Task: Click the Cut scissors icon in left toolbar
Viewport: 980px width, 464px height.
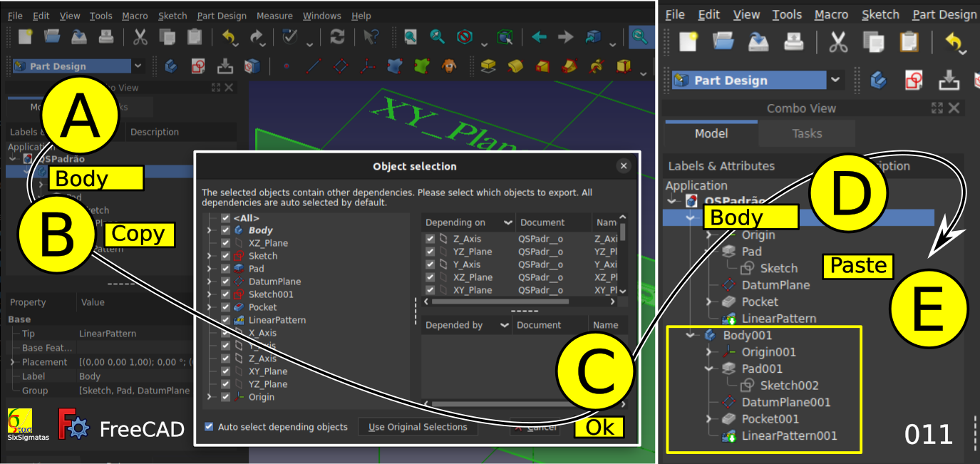Action: click(140, 37)
